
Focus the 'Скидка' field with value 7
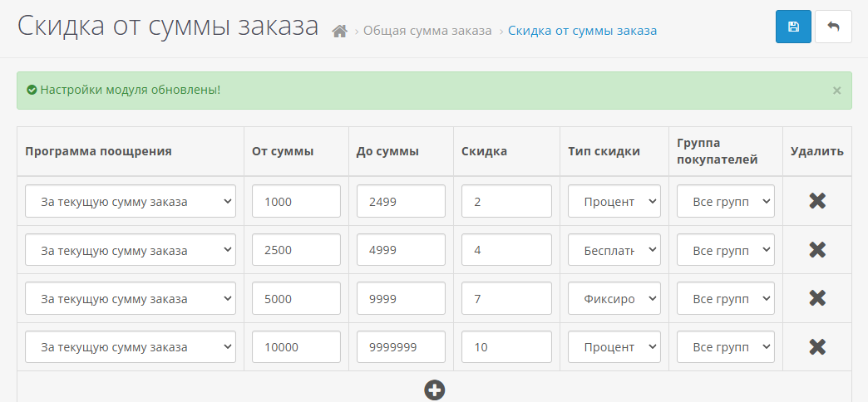click(x=506, y=299)
